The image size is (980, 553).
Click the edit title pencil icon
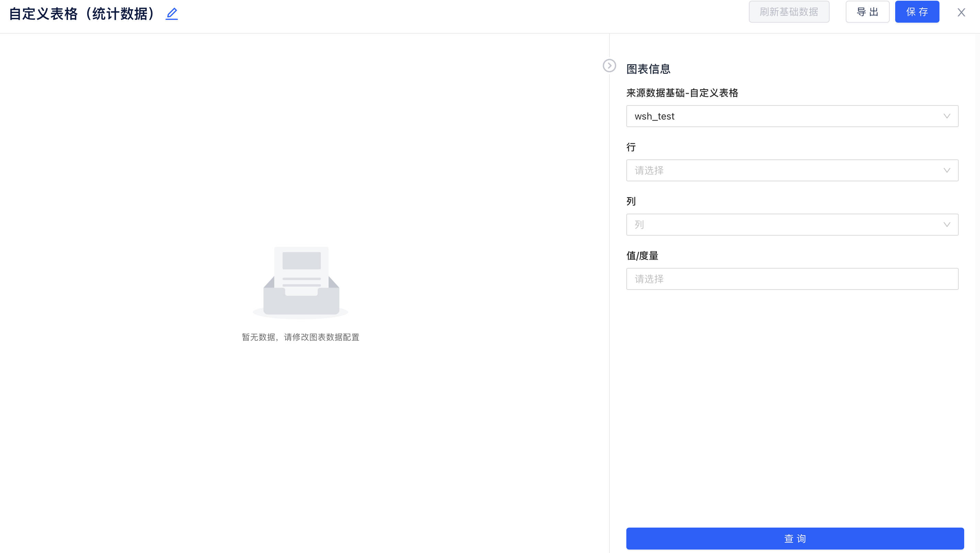pyautogui.click(x=172, y=14)
